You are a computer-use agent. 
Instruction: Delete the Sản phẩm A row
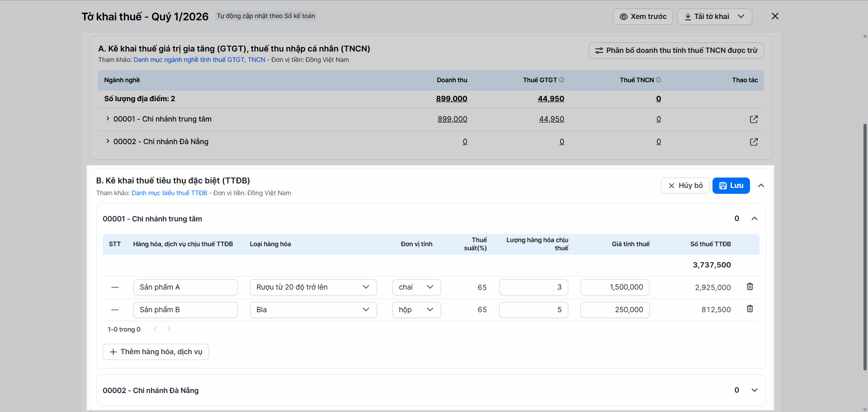point(750,287)
